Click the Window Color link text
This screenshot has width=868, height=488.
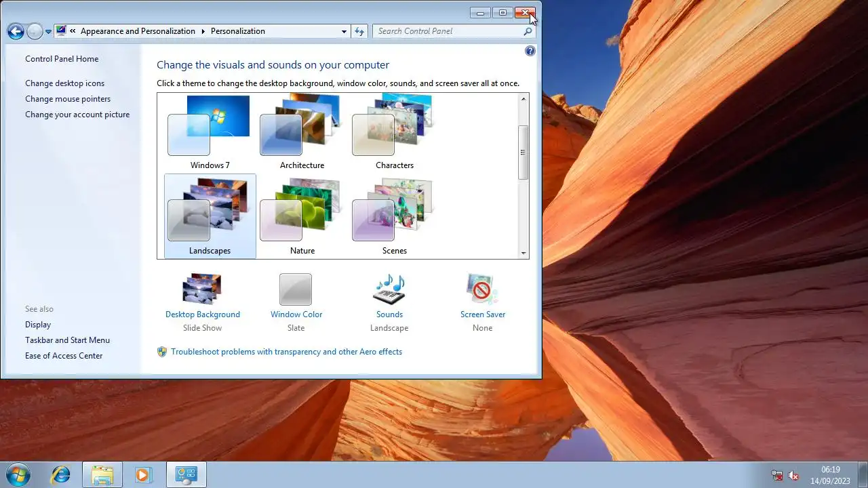point(296,314)
